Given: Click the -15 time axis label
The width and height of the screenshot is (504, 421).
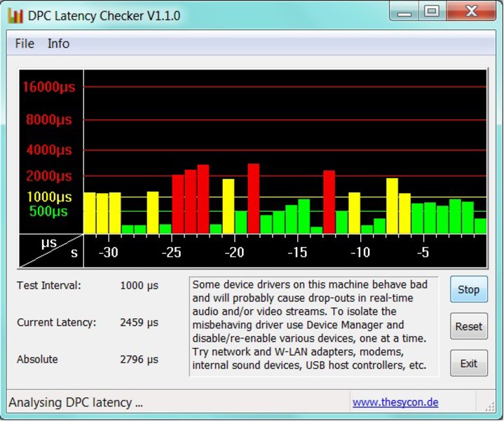Looking at the screenshot, I should 297,253.
